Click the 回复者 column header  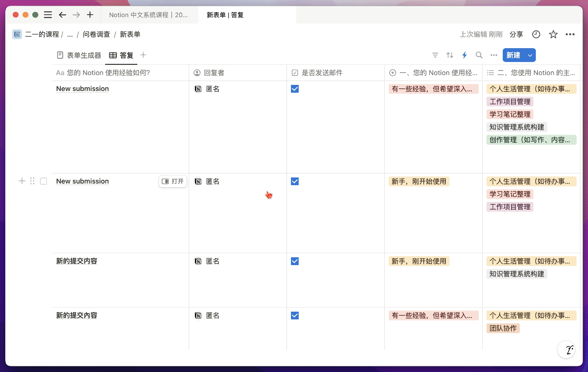point(214,73)
